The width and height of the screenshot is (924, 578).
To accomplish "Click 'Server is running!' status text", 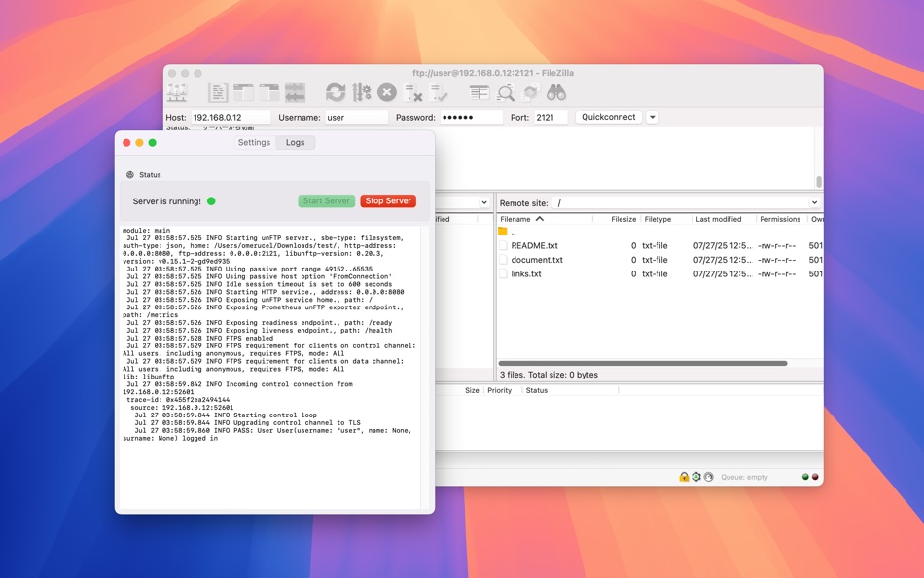I will click(x=166, y=201).
